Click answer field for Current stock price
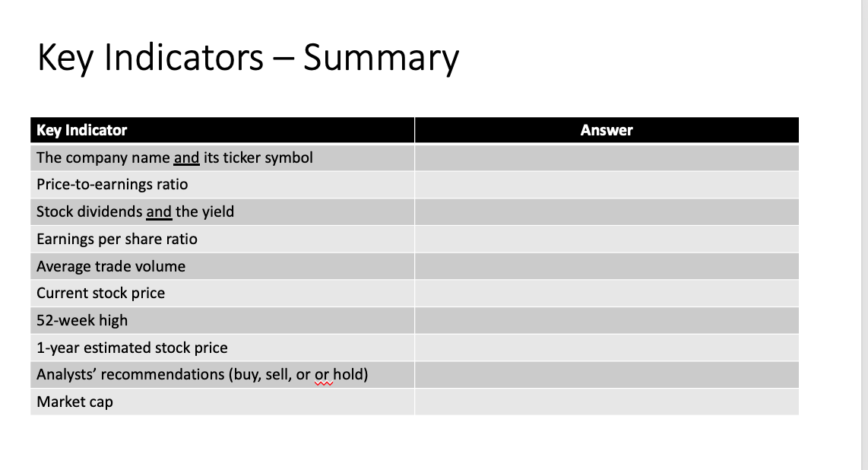 (607, 294)
